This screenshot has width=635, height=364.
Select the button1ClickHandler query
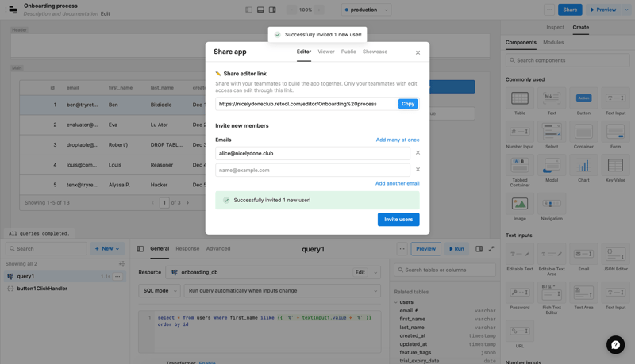pos(42,289)
